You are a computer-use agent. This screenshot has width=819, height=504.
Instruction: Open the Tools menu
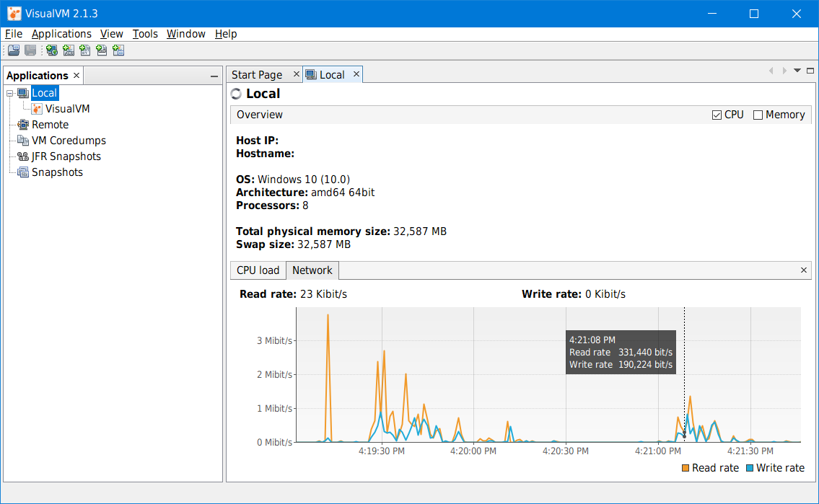click(x=145, y=34)
